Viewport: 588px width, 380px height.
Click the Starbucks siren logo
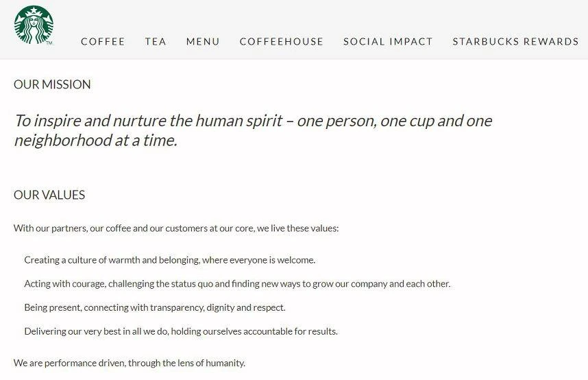click(x=34, y=25)
